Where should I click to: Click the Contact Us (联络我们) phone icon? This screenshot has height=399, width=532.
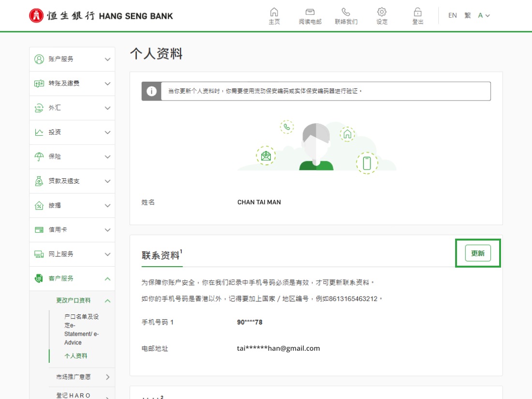pos(346,12)
